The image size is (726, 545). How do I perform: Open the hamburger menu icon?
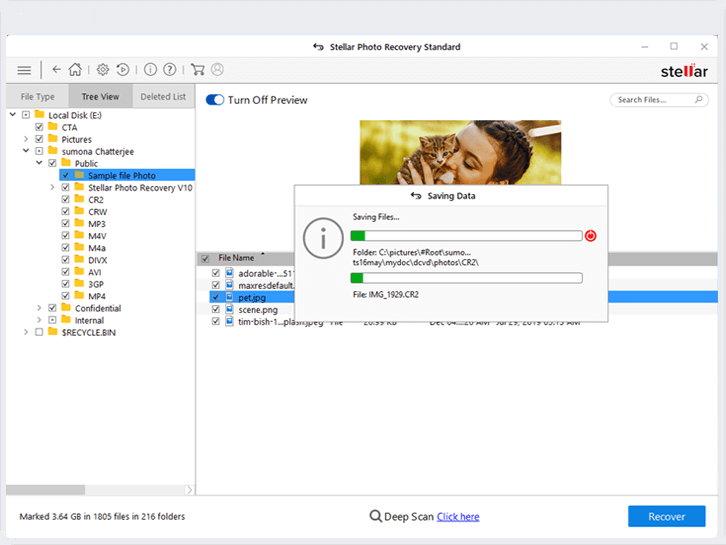(x=24, y=70)
